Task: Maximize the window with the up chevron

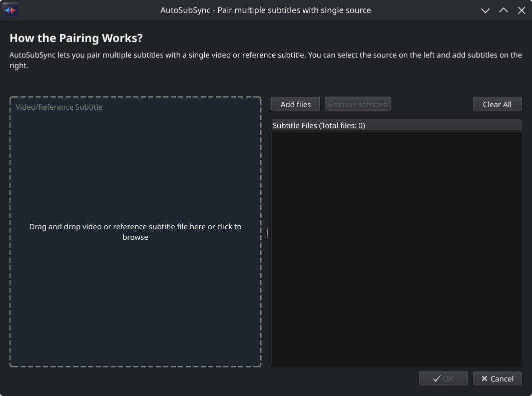Action: 503,10
